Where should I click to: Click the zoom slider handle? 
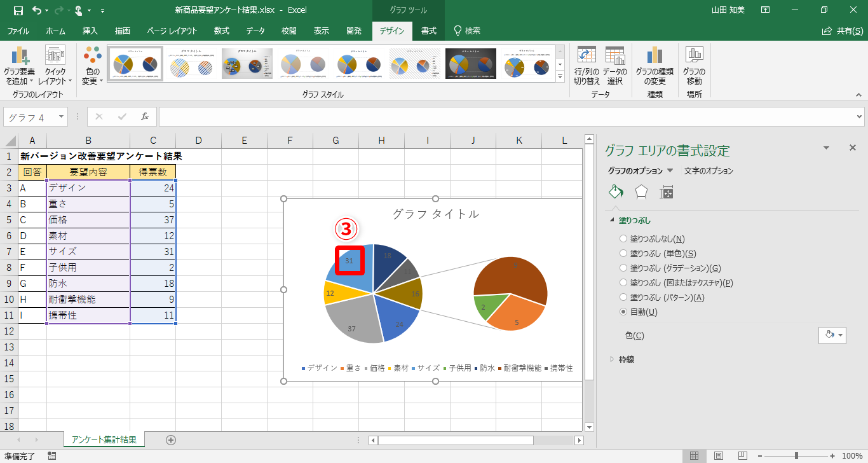796,456
